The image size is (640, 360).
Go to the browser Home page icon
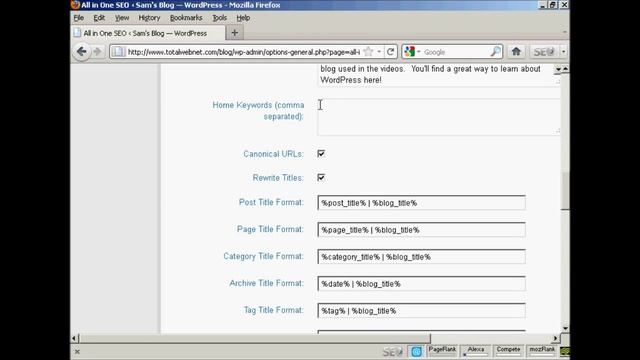click(516, 52)
